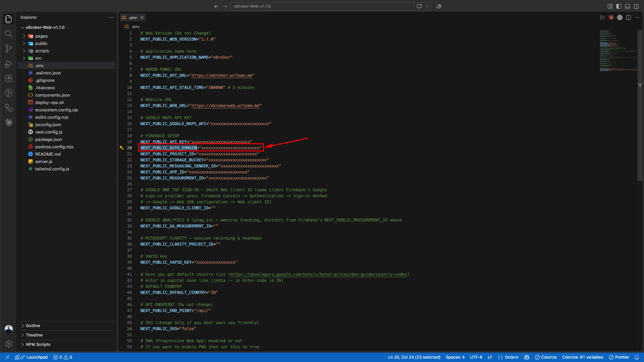
Task: Open the developers.google.com country-codes link
Action: point(318,274)
